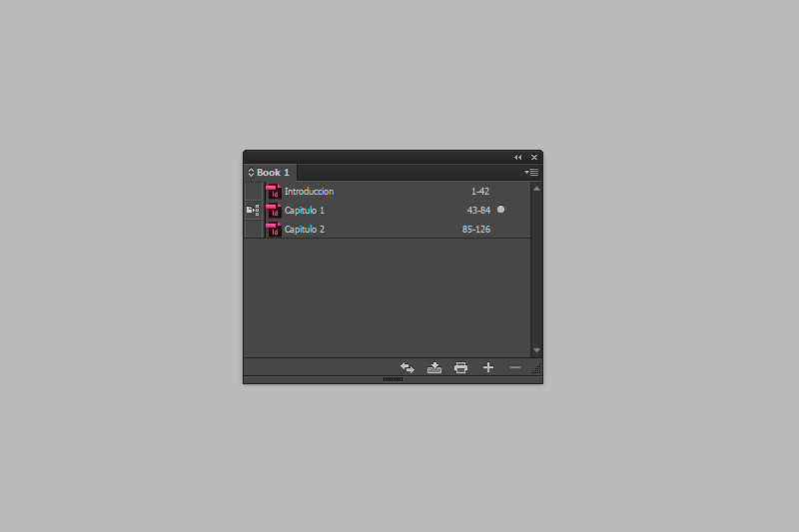Click page range 1-42
Screen dimensions: 799x532
tap(480, 192)
